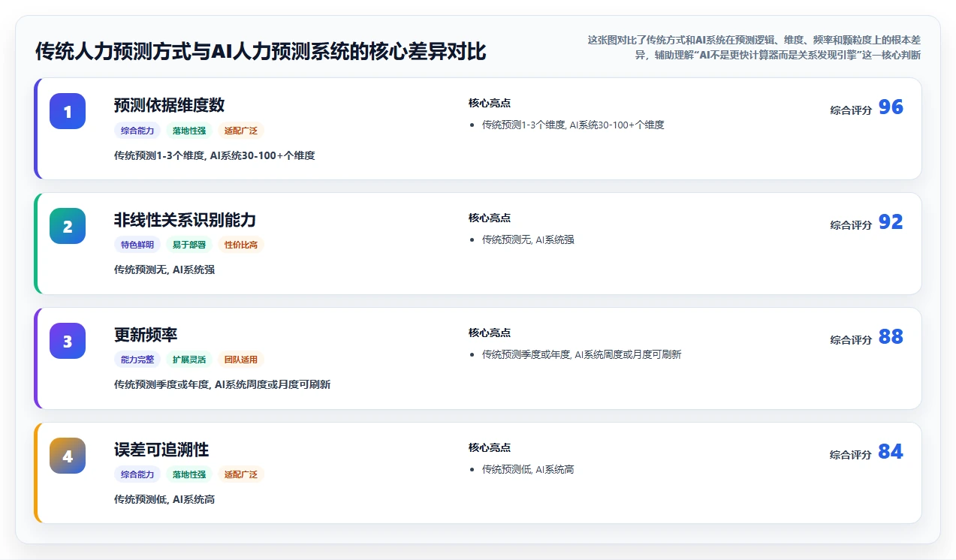The width and height of the screenshot is (956, 560).
Task: Click the subtitle paragraph starting with 这张图对比了
Action: (x=754, y=47)
